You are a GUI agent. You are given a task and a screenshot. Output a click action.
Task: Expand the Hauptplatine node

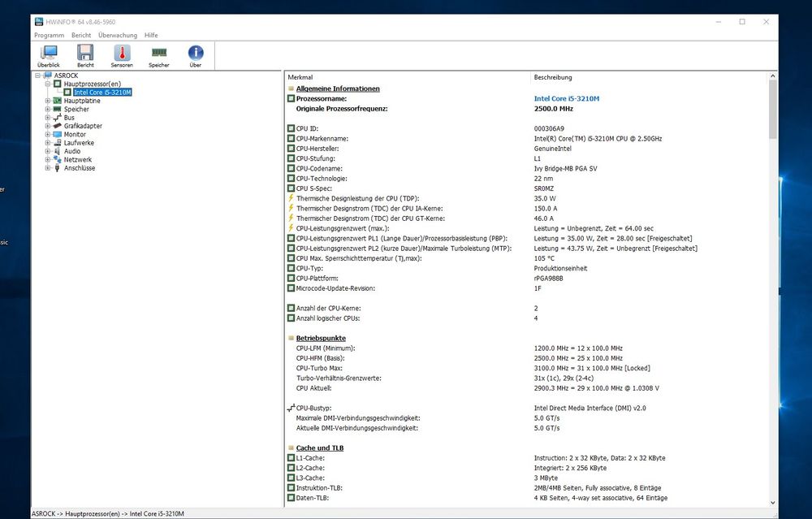tap(48, 101)
